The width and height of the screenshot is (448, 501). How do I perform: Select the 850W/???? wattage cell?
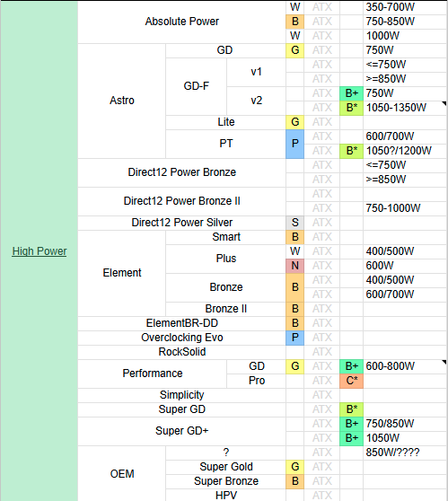(x=405, y=453)
